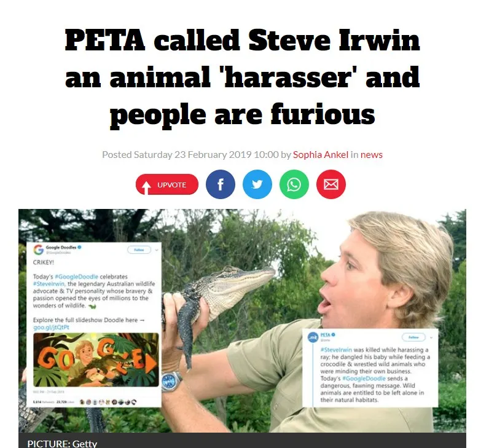
Task: Play the Steve Irwin Google Doodle thumbnail
Action: click(96, 360)
